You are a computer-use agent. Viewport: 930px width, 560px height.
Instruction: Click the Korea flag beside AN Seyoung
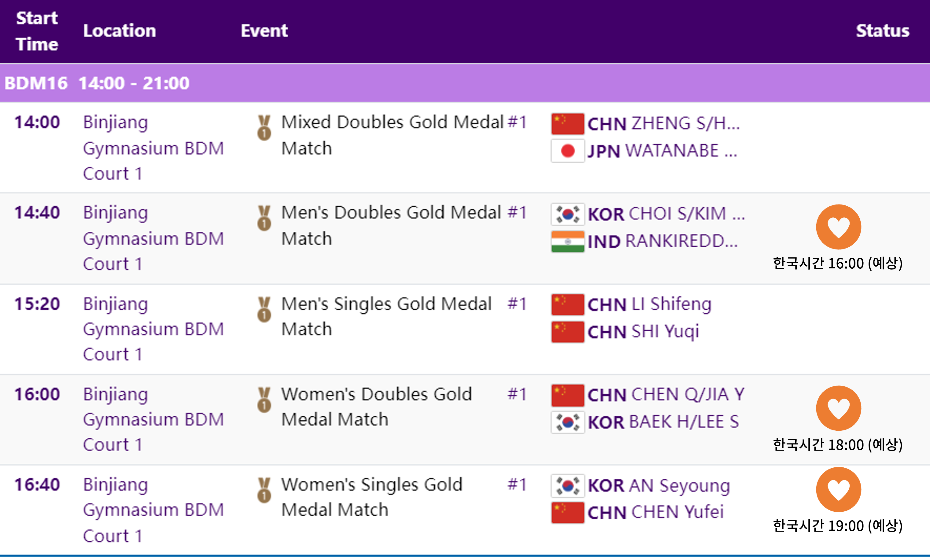coord(568,486)
